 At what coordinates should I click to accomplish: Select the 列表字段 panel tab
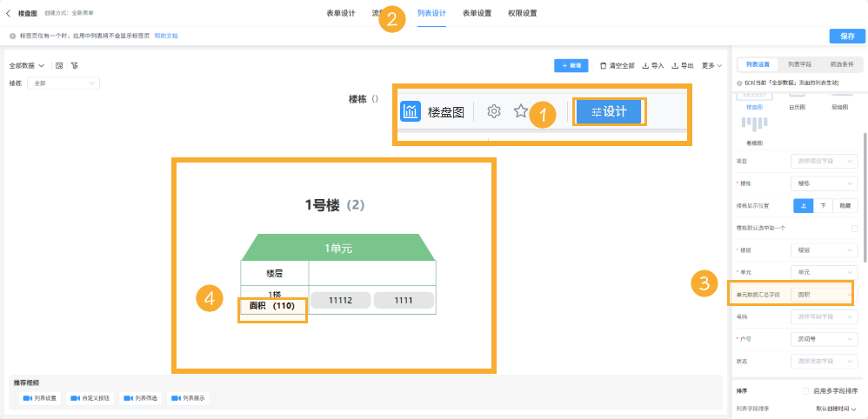coord(799,64)
